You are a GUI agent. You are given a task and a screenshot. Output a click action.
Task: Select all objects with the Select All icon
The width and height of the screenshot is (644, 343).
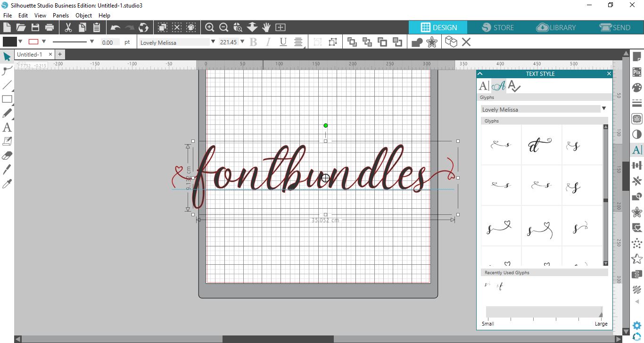pyautogui.click(x=163, y=27)
